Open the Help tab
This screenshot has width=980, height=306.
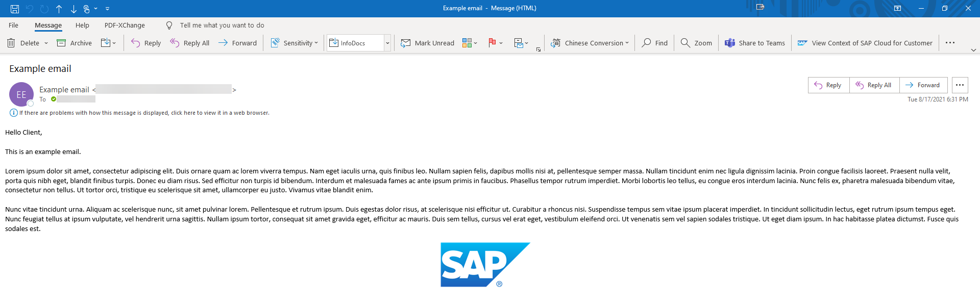pos(82,25)
